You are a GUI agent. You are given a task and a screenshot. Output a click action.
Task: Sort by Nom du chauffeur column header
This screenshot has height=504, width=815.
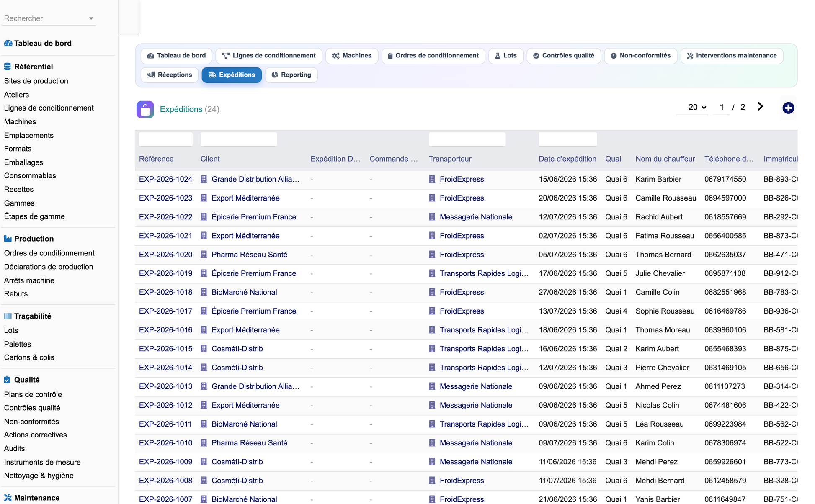click(665, 159)
